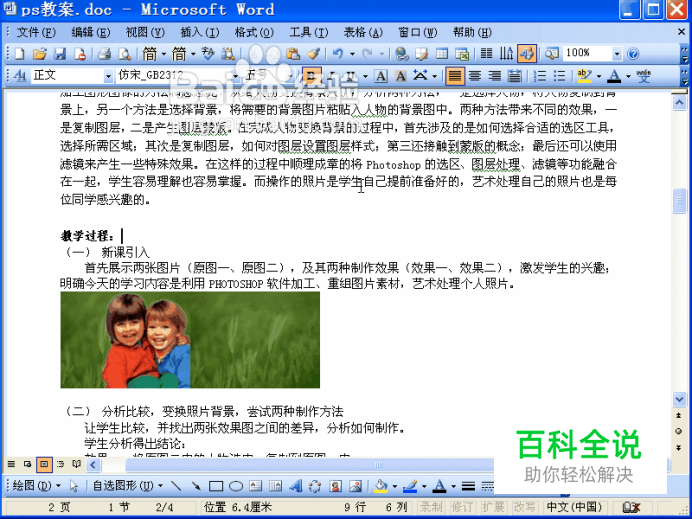Switch on center alignment
Image resolution: width=692 pixels, height=519 pixels.
475,76
